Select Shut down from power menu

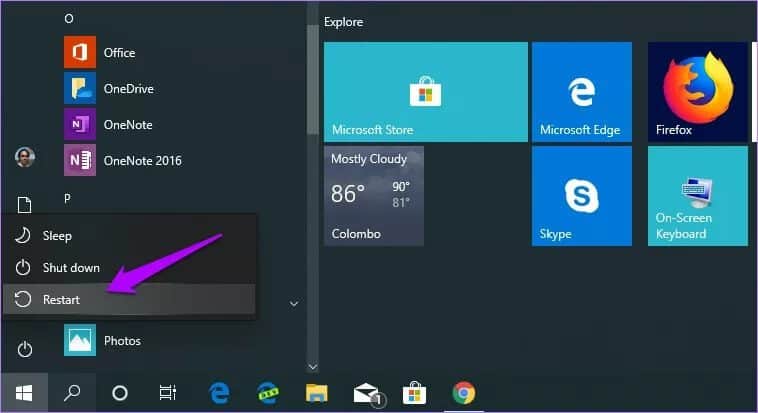[x=129, y=267]
